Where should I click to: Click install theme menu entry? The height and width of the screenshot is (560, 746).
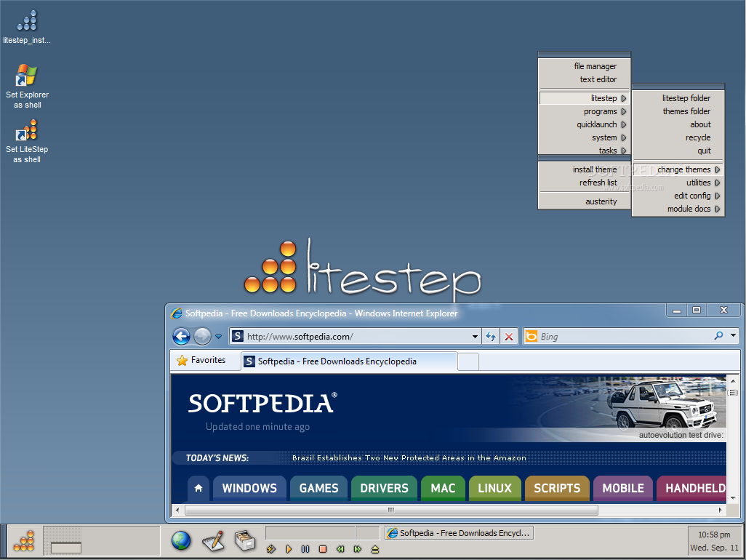(585, 169)
